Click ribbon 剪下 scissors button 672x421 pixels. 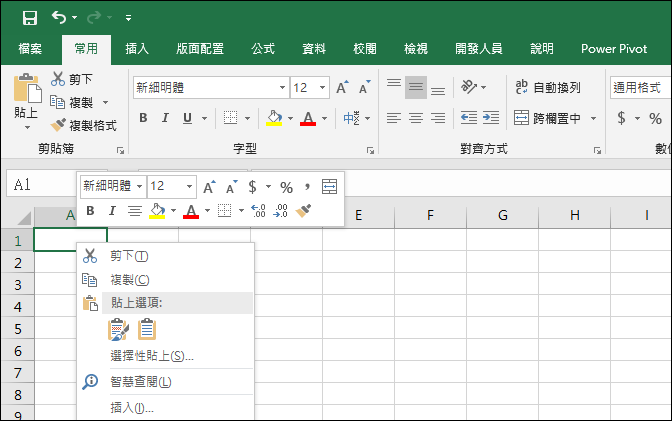(72, 79)
